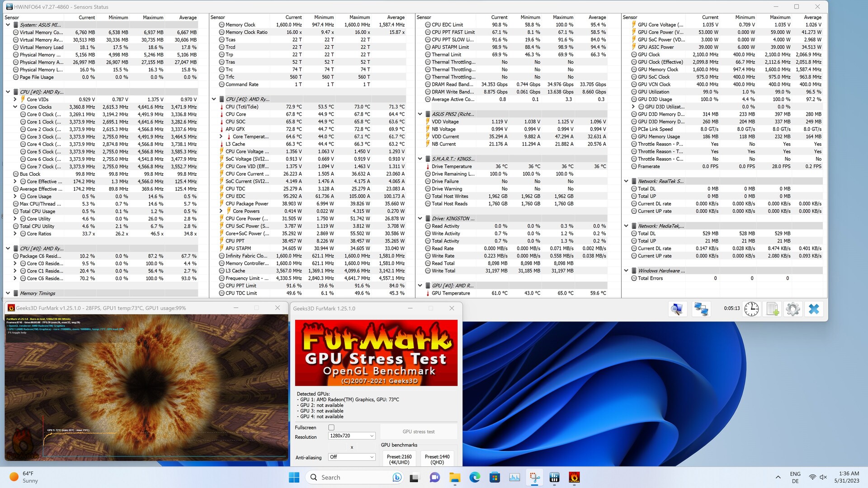Screen dimensions: 868x488
Task: Click the GPU stress test button
Action: click(419, 432)
